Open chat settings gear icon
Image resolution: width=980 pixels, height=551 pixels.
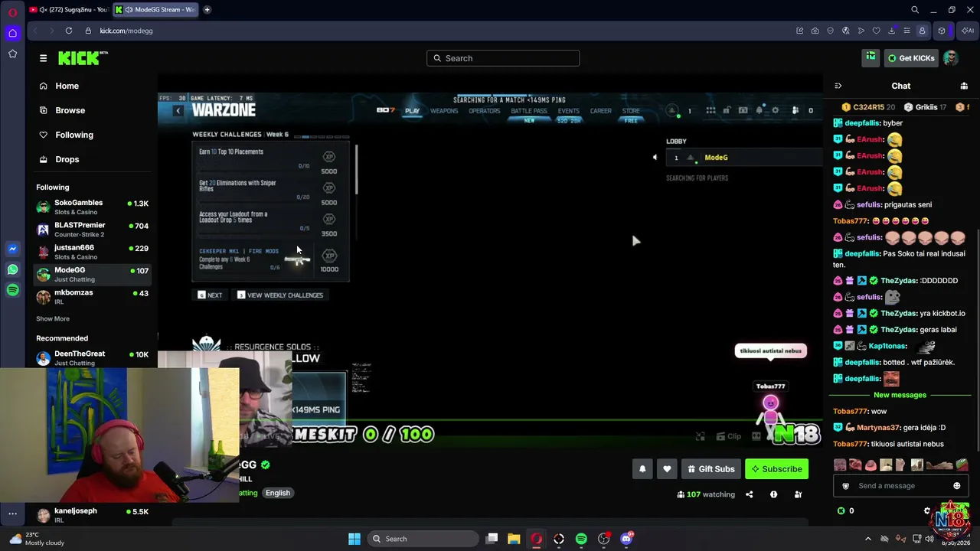(x=927, y=510)
